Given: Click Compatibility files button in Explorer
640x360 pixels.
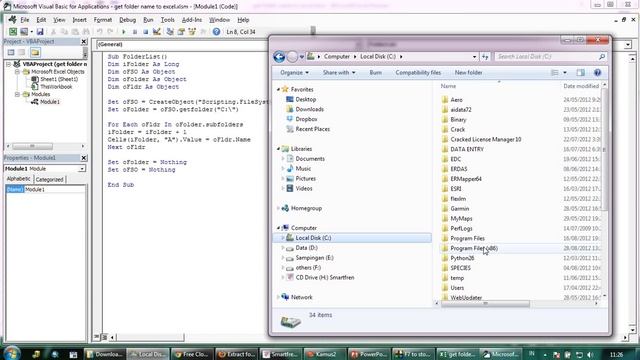Looking at the screenshot, I should pyautogui.click(x=418, y=73).
